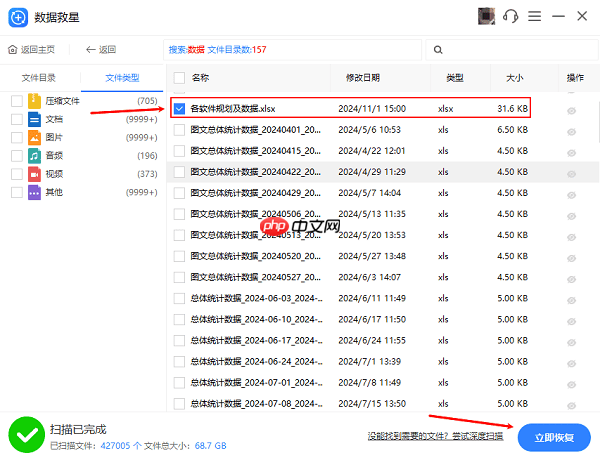This screenshot has width=600, height=453.
Task: Preview the 20240527 file with eye icon
Action: click(571, 279)
